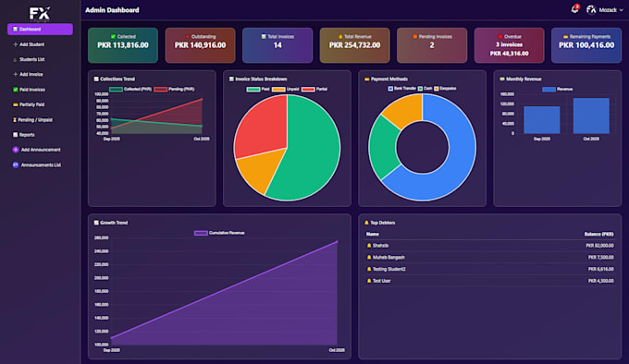
Task: Click the plus icon beside Add Student
Action: [15, 44]
